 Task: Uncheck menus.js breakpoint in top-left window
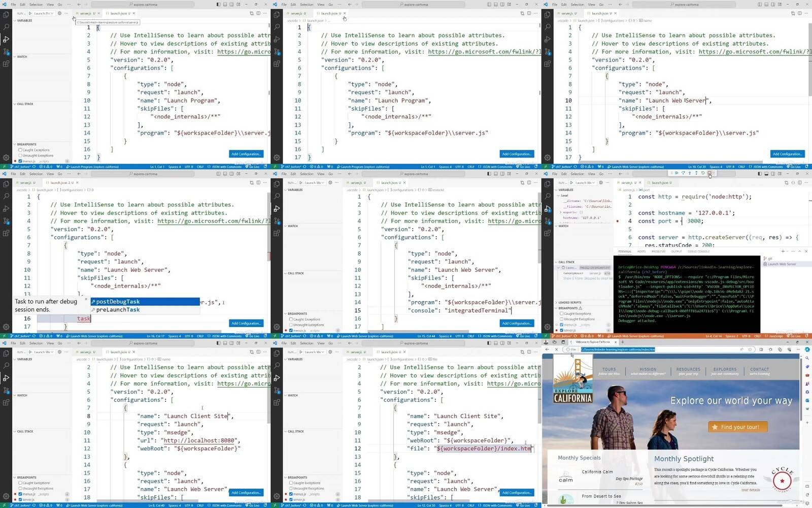[20, 161]
